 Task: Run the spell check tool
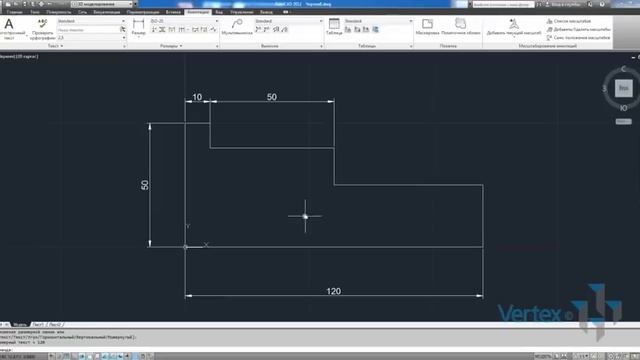42,29
